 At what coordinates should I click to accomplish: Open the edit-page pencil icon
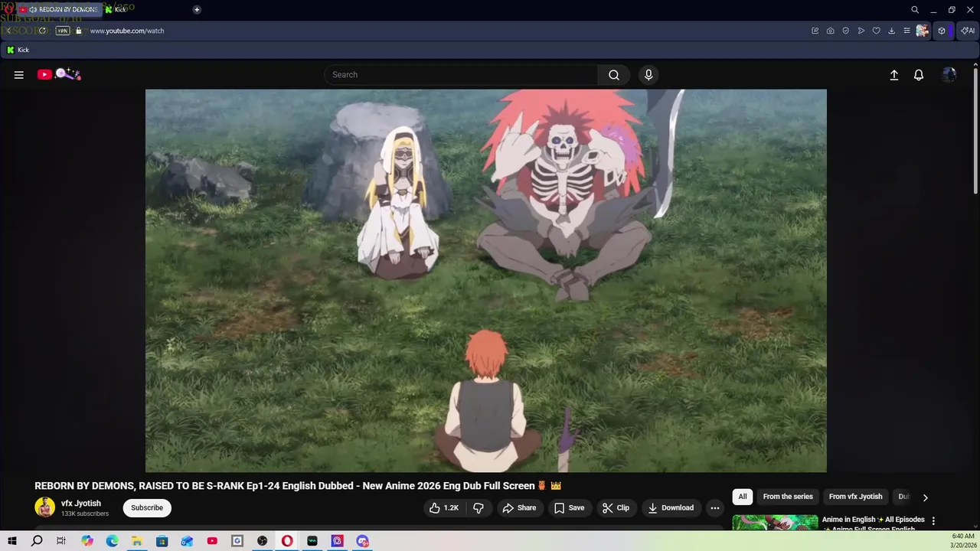point(815,31)
